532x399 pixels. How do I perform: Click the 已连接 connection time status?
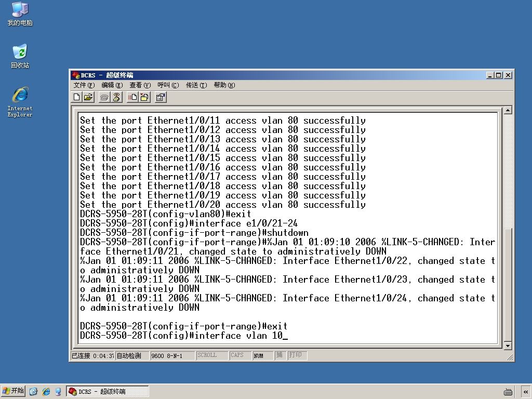(x=92, y=355)
